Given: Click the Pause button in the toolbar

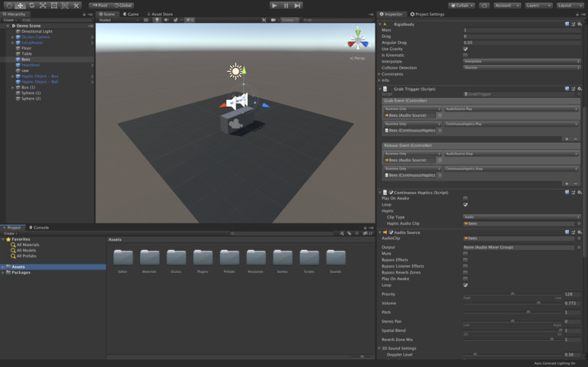Looking at the screenshot, I should 286,5.
